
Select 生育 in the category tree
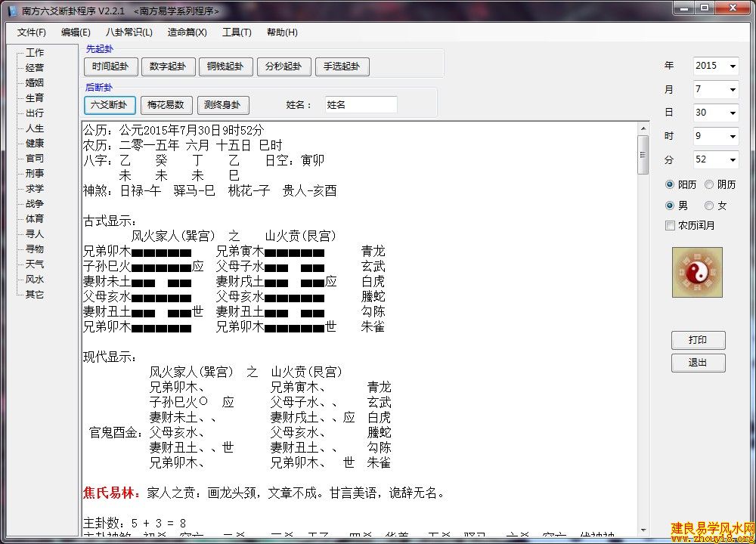pos(35,97)
